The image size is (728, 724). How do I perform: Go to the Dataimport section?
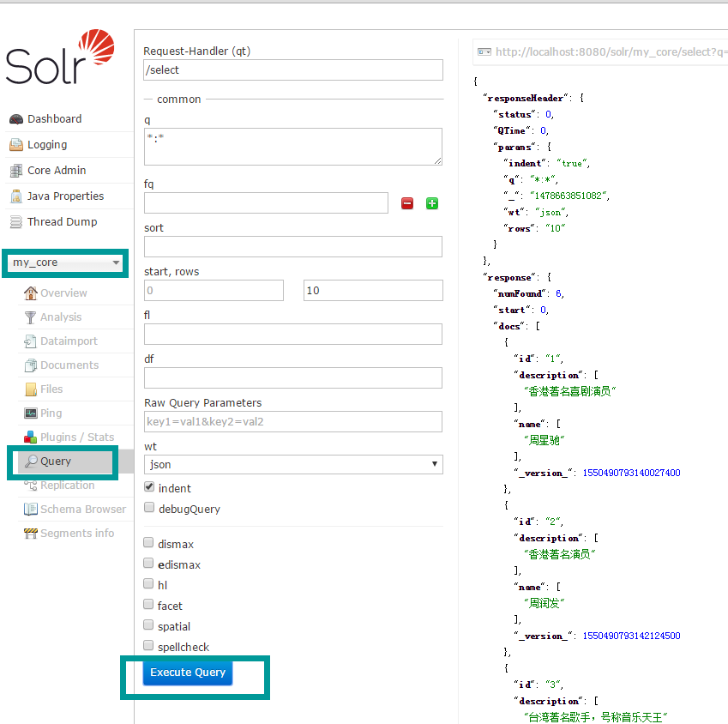pos(69,341)
